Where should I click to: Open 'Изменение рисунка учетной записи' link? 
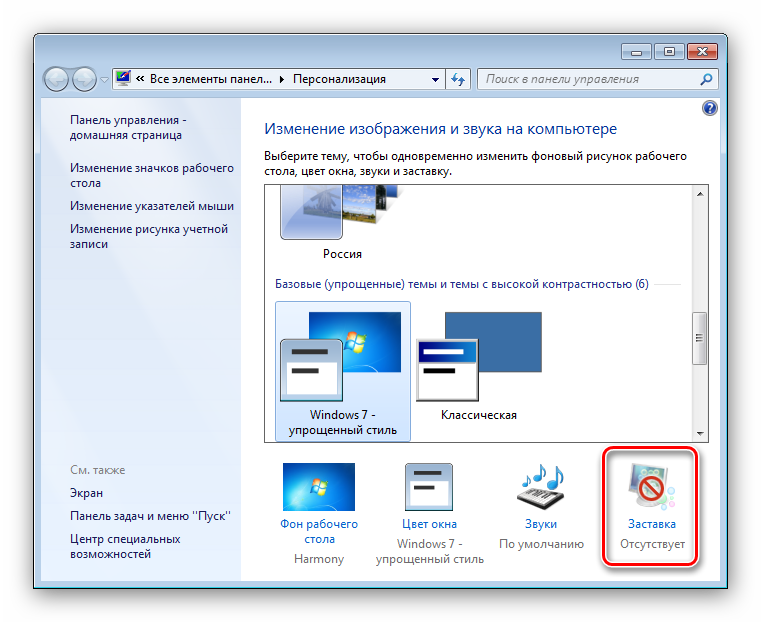point(149,236)
